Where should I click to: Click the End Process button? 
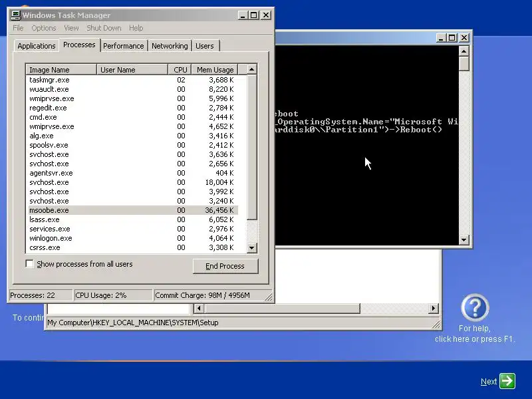225,266
